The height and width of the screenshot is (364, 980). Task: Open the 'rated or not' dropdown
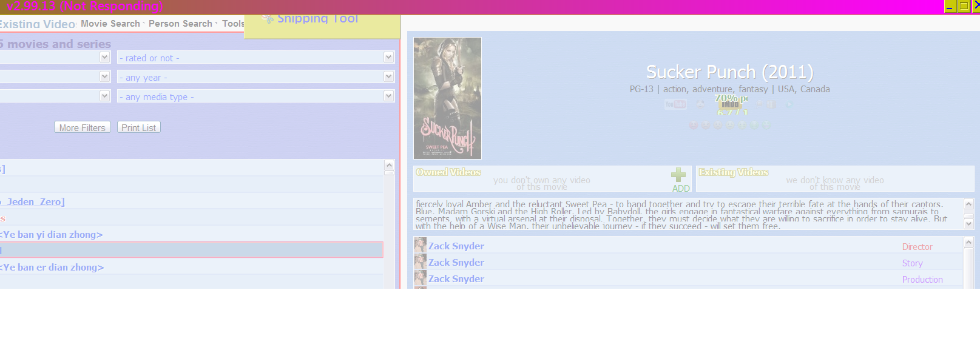coord(255,58)
